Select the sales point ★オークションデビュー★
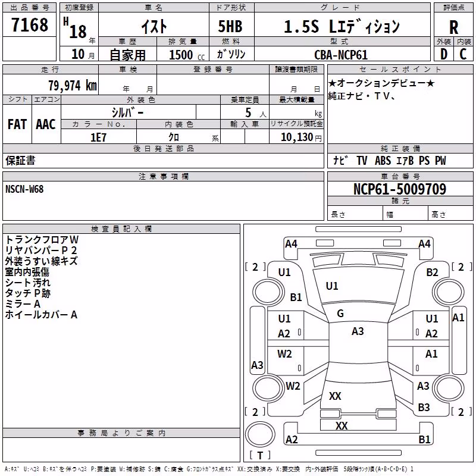Image resolution: width=476 pixels, height=476 pixels. [x=381, y=83]
